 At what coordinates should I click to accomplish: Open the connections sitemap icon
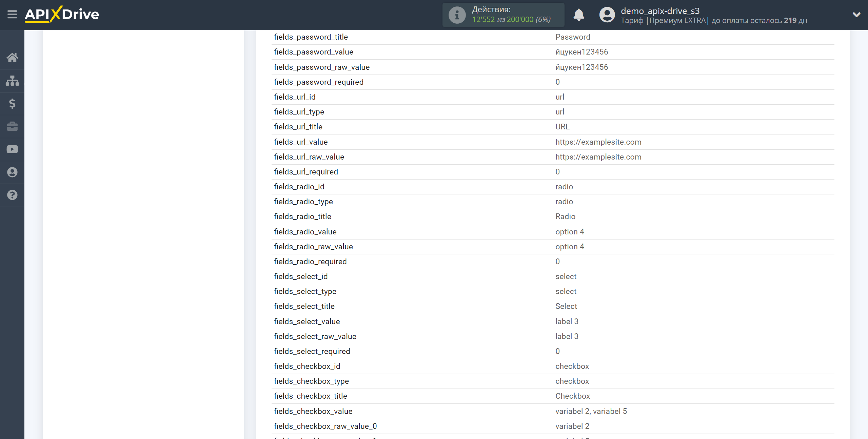12,81
